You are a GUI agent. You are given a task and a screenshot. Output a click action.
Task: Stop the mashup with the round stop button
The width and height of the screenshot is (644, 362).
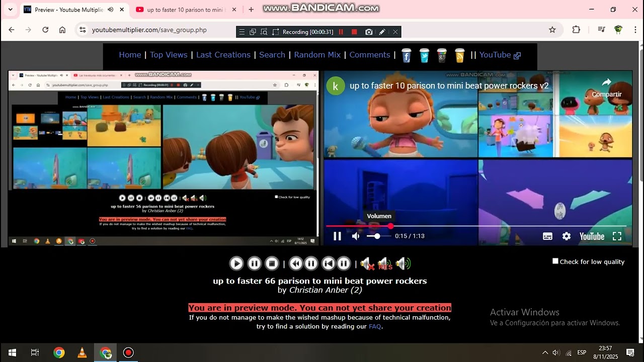point(272,263)
